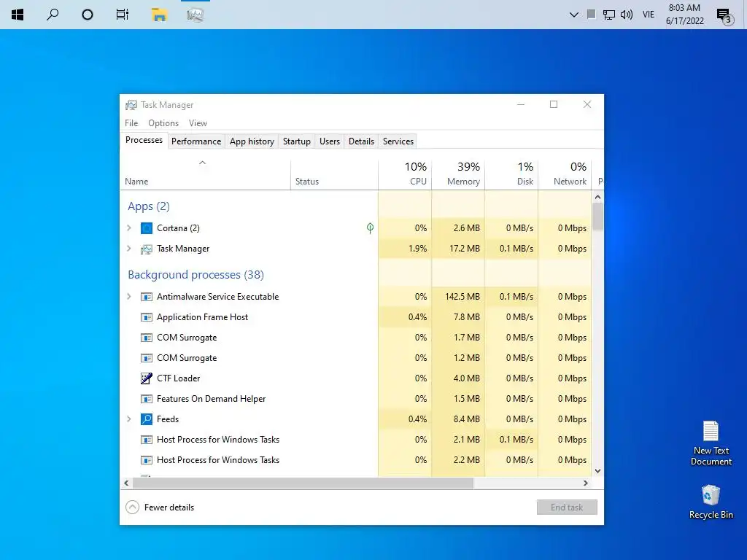747x560 pixels.
Task: Click the CTF Loader pen icon
Action: point(146,378)
